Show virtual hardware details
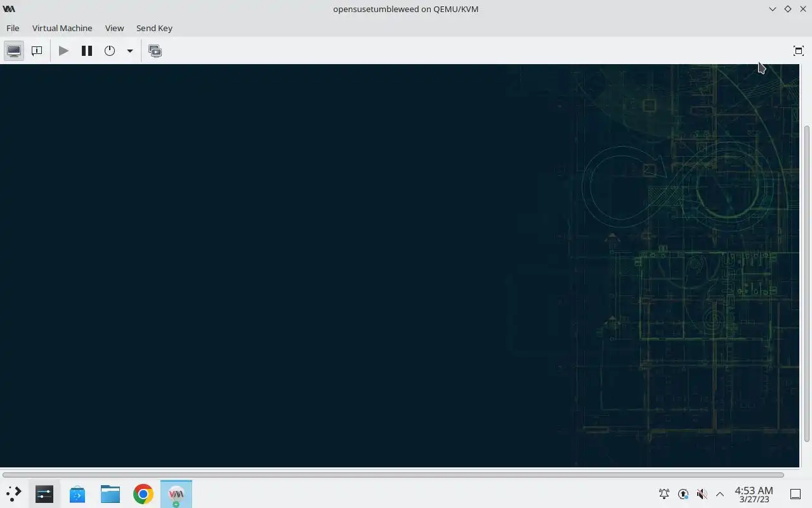 37,51
